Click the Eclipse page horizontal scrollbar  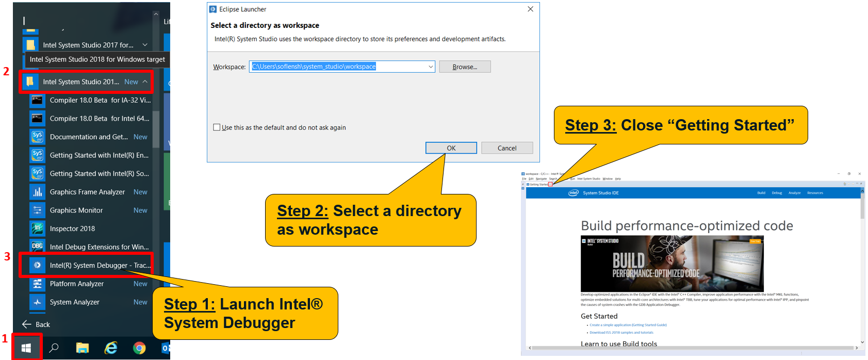[692, 348]
